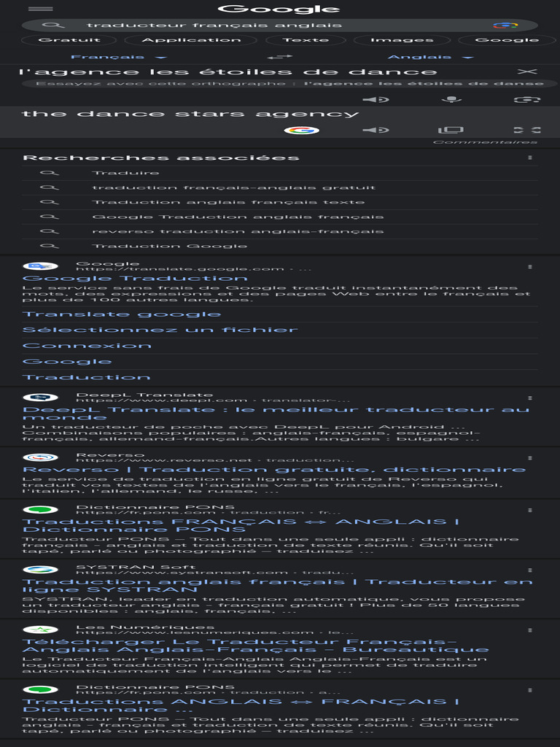Image resolution: width=560 pixels, height=747 pixels.
Task: Search related query Traduire
Action: [x=280, y=173]
